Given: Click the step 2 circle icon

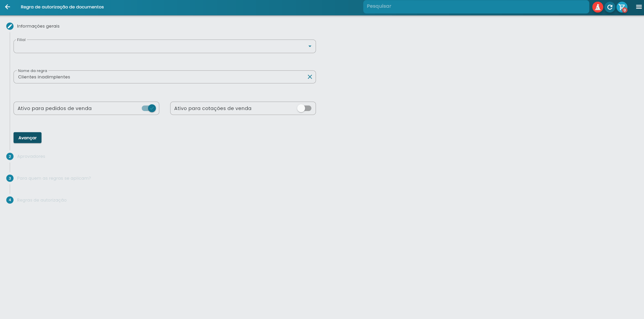Looking at the screenshot, I should (10, 156).
